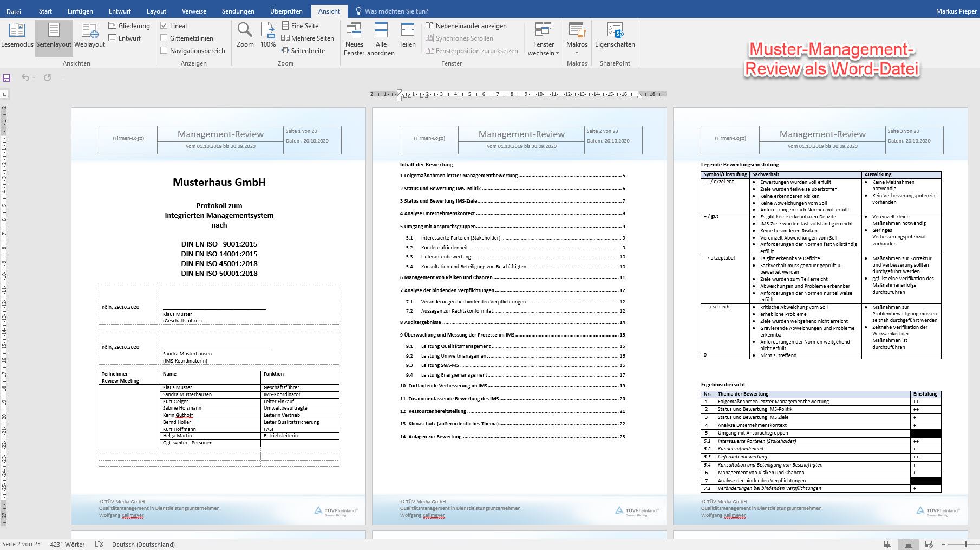Click the save icon in quick access toolbar

pyautogui.click(x=6, y=78)
